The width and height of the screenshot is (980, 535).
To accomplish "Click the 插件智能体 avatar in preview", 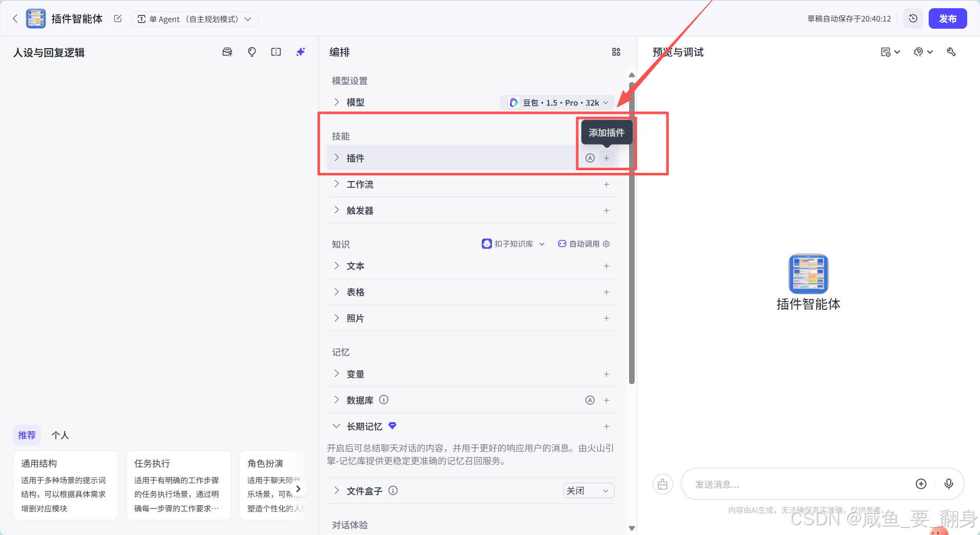I will 808,273.
